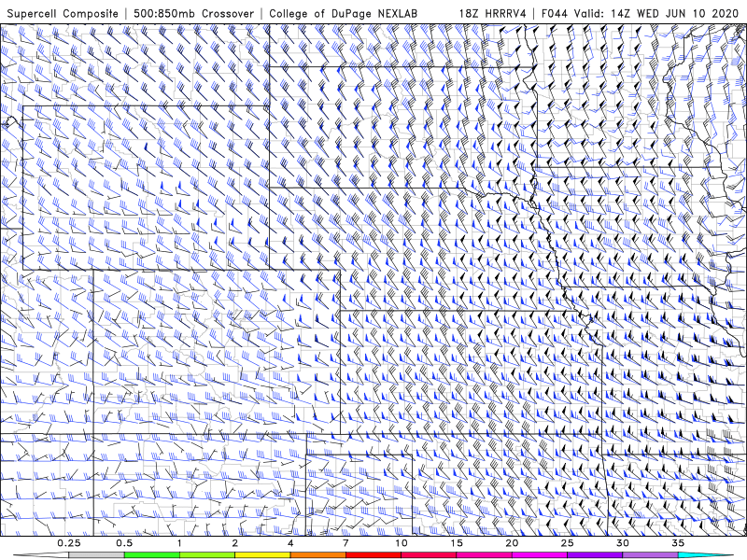Screen dimensions: 747x560
Task: Click the '4' legend value
Action: click(290, 543)
